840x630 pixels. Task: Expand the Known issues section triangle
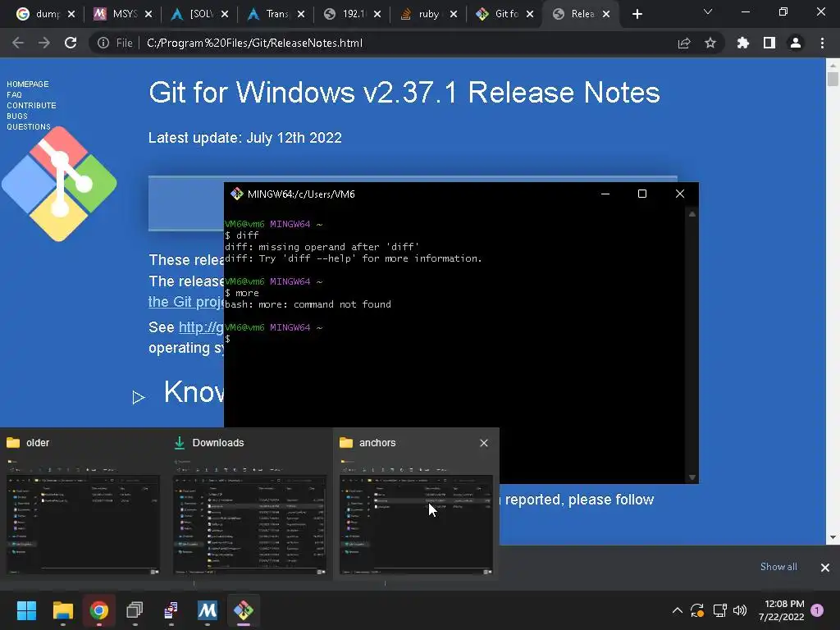(138, 397)
